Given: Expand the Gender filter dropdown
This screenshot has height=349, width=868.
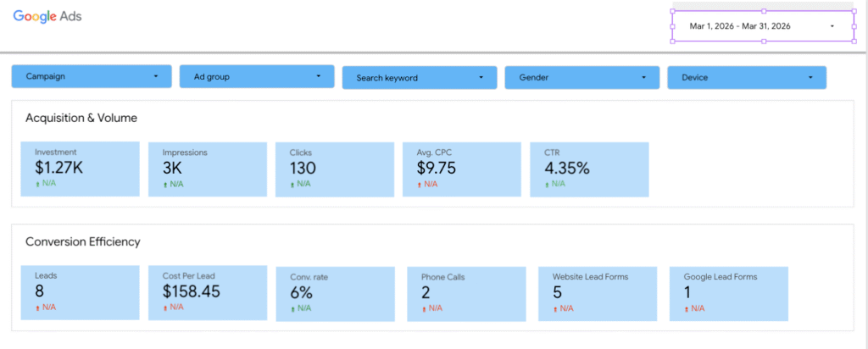Looking at the screenshot, I should 581,77.
